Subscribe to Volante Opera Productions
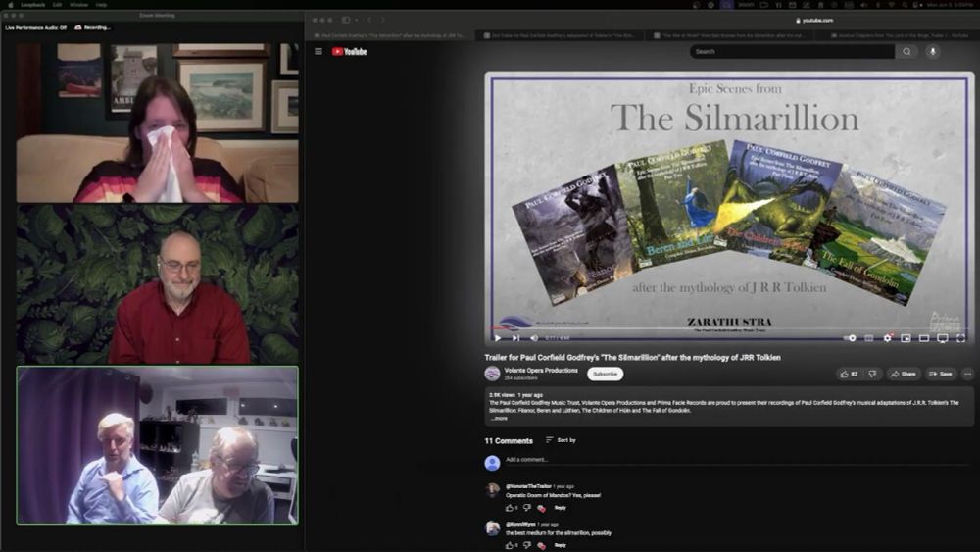 pyautogui.click(x=605, y=374)
